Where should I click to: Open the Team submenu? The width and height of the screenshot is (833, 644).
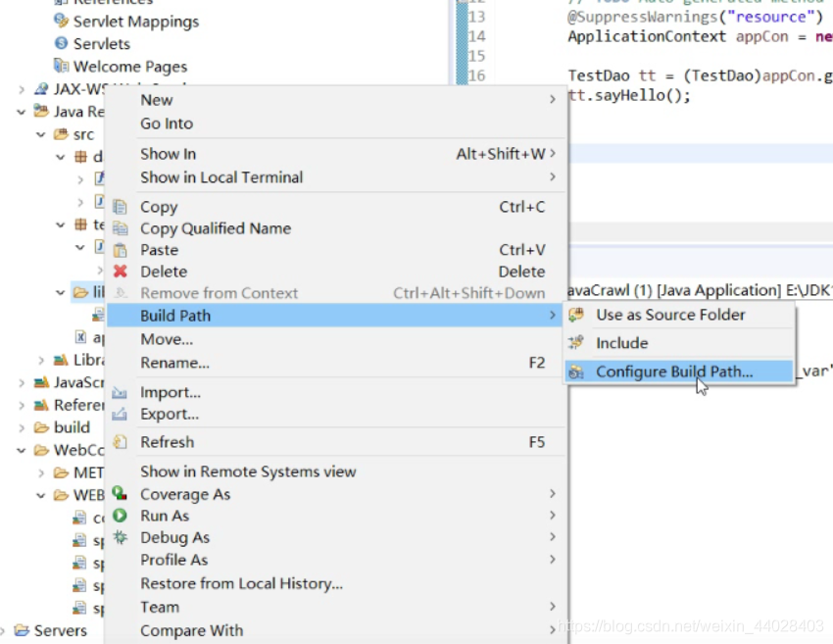(336, 607)
